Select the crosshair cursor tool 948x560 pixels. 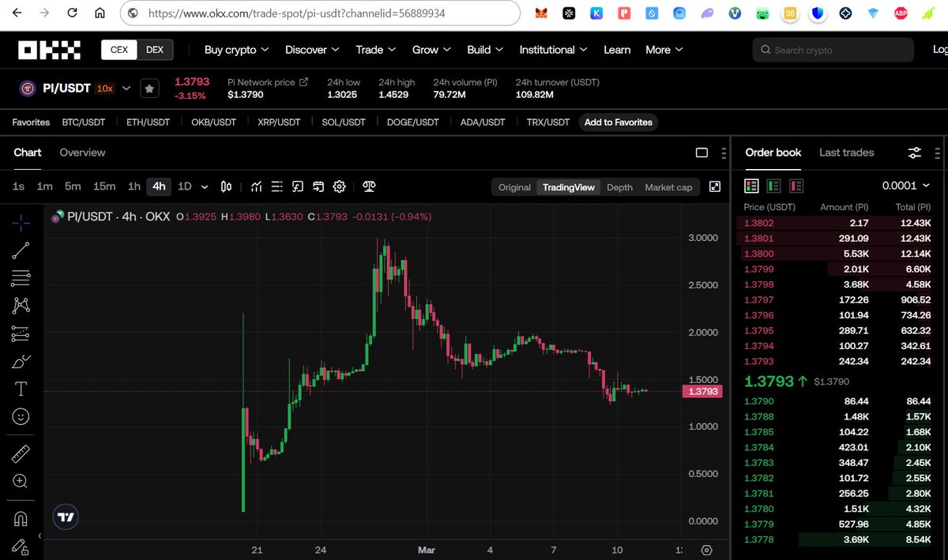(x=21, y=223)
